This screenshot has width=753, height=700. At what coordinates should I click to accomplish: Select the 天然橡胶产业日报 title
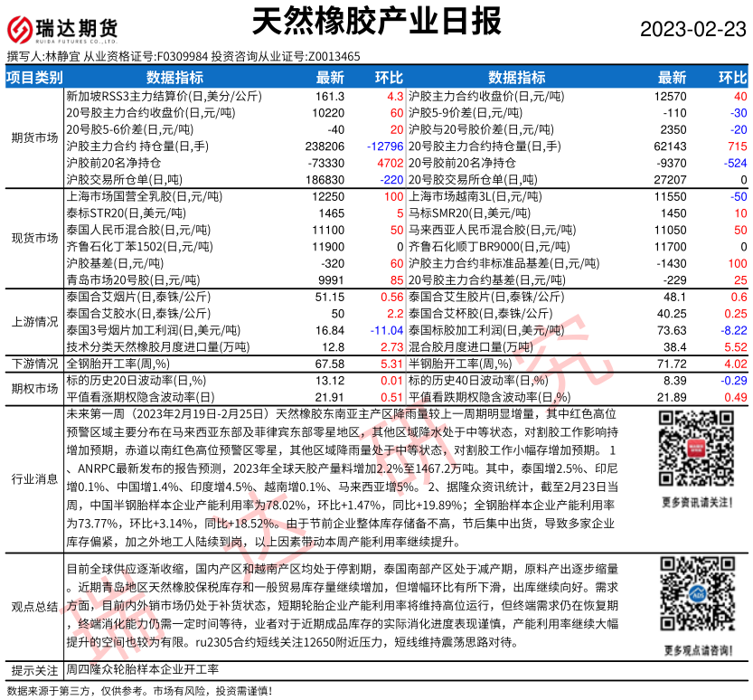pyautogui.click(x=374, y=21)
